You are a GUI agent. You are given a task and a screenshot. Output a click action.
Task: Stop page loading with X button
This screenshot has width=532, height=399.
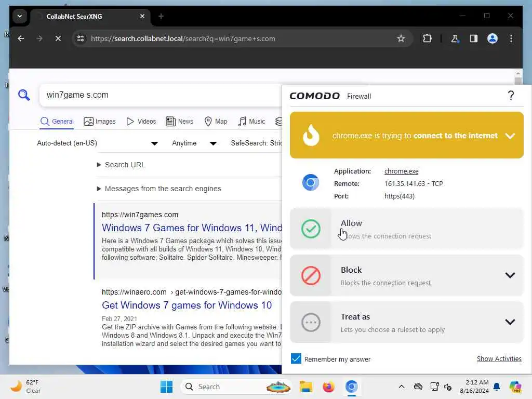[x=58, y=38]
